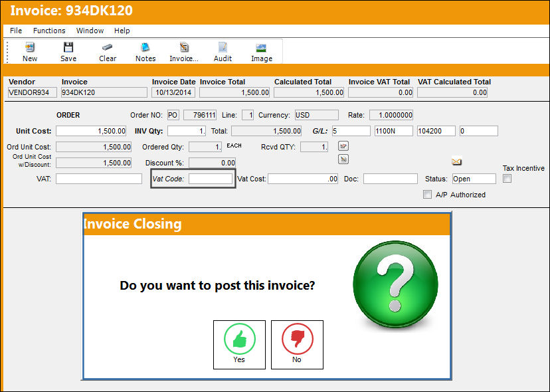The width and height of the screenshot is (550, 392).
Task: Click the G/L field containing 1100N
Action: click(393, 131)
